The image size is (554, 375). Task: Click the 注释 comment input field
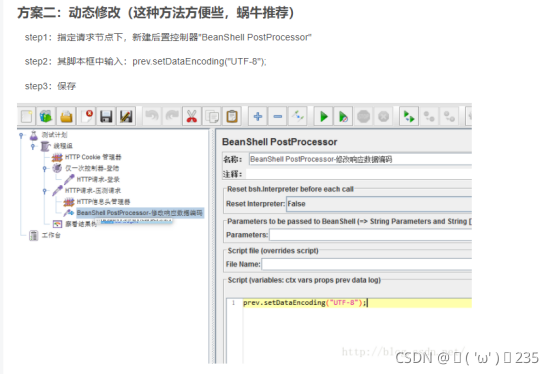[359, 174]
